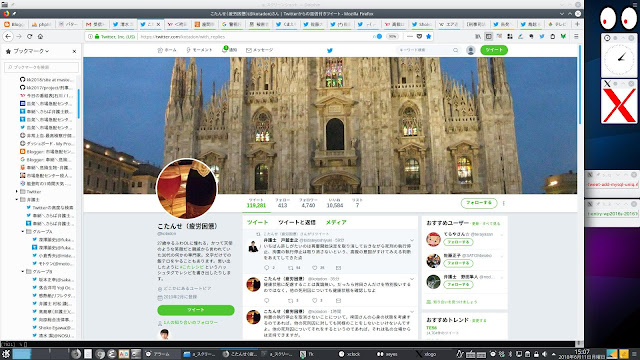Switch to the Blogger browser tab

[x=14, y=24]
